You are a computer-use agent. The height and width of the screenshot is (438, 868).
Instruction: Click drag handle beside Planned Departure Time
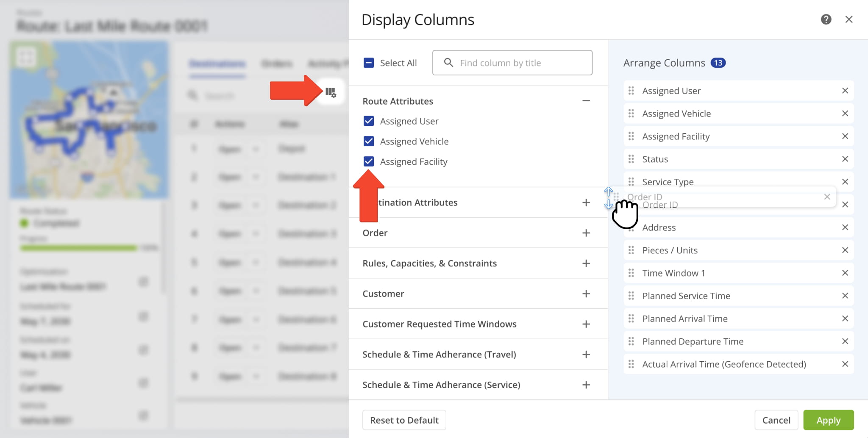631,341
